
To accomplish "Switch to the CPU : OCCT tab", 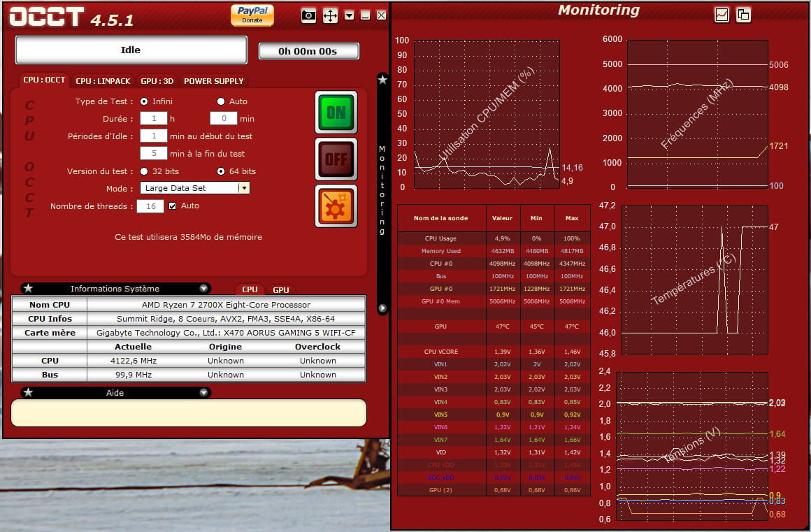I will click(x=44, y=80).
